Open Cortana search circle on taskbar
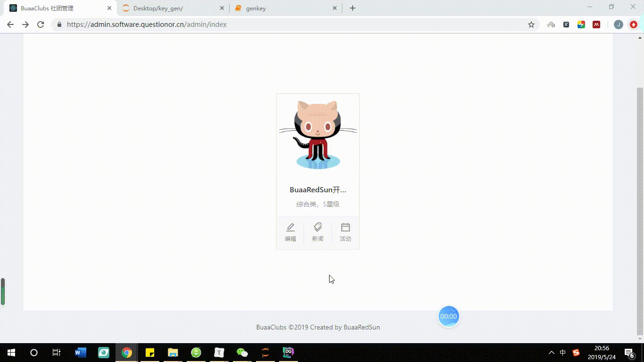Image resolution: width=644 pixels, height=362 pixels. pyautogui.click(x=34, y=353)
